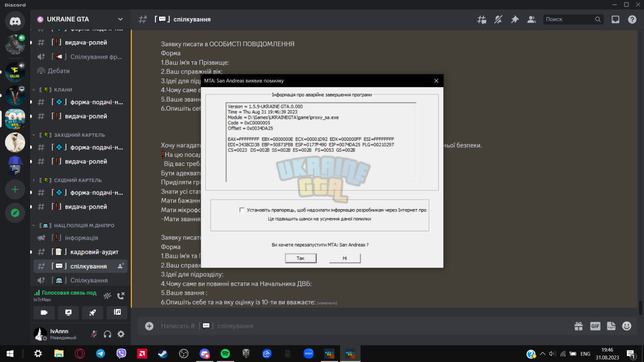Toggle deafen headphones in user panel
This screenshot has height=362, width=644.
coord(107,334)
